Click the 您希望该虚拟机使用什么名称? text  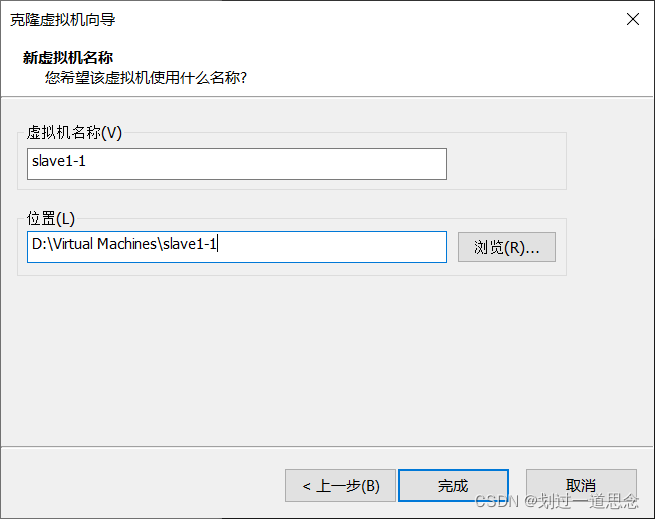[146, 77]
